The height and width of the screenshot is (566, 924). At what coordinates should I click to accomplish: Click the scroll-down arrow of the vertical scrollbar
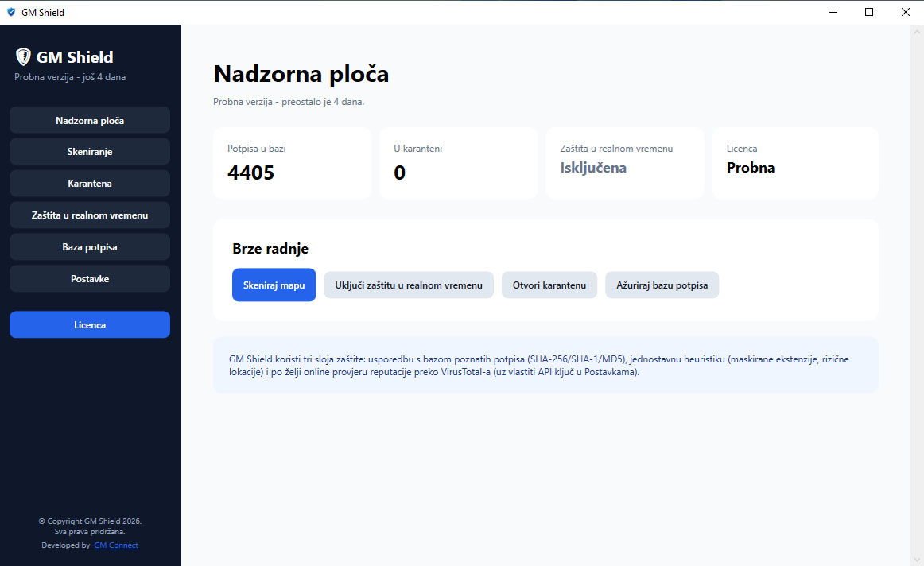[x=917, y=560]
